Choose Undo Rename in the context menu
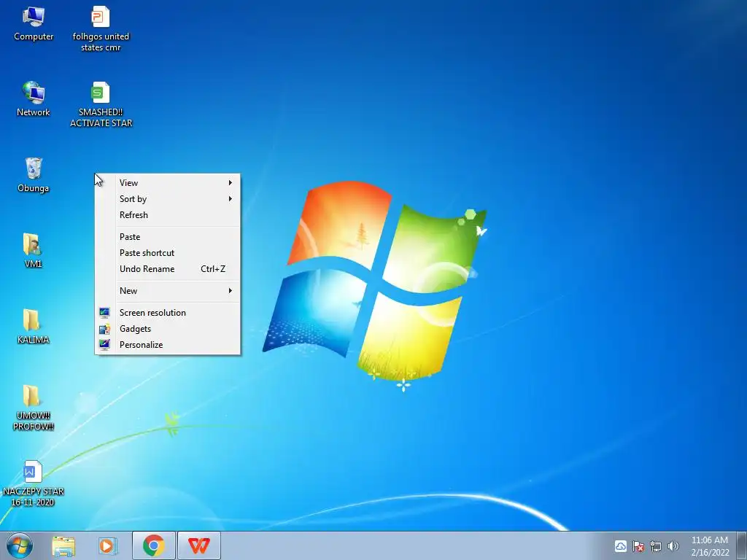Image resolution: width=747 pixels, height=560 pixels. 167,269
